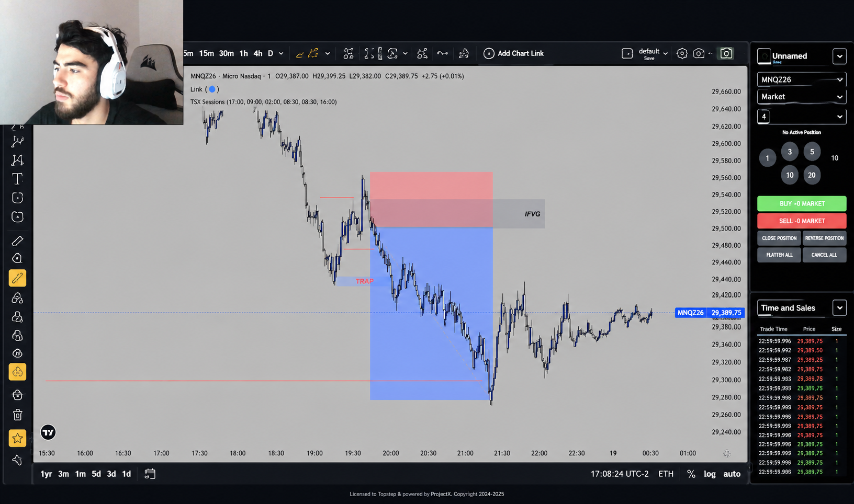
Task: Select the Text drawing tool
Action: tap(17, 179)
